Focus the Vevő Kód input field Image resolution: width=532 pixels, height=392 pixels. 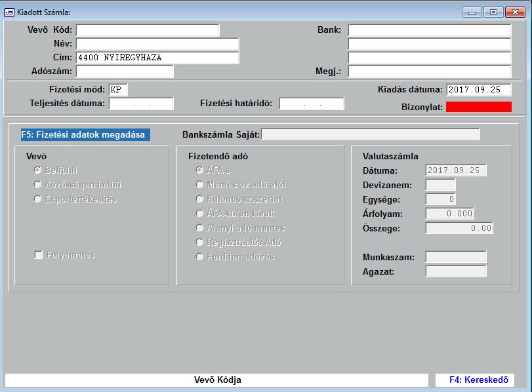[148, 30]
